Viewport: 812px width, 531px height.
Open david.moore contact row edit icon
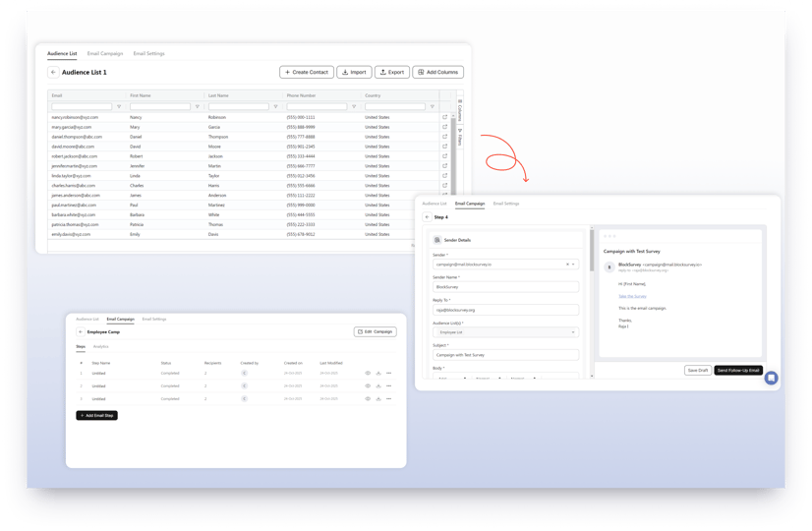[x=444, y=147]
